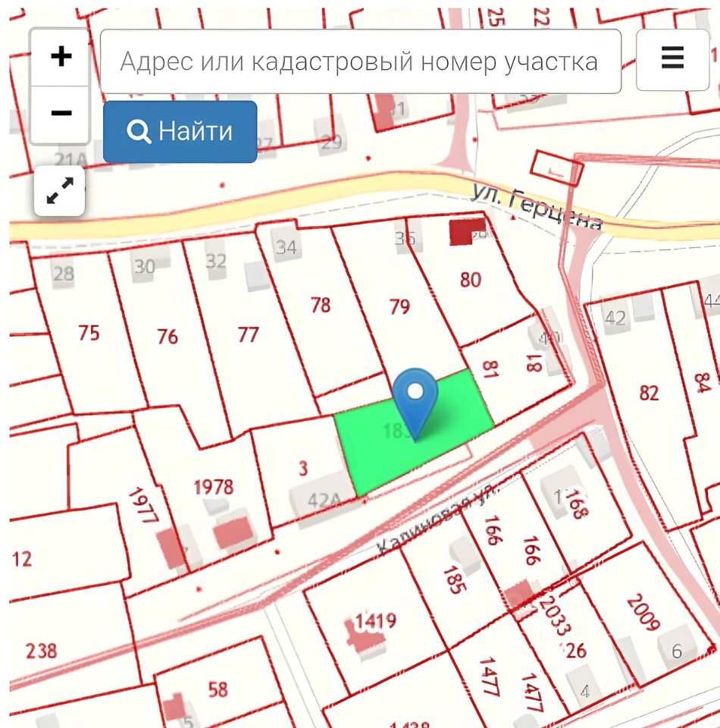Click the Найти search button
720x728 pixels.
tap(180, 131)
